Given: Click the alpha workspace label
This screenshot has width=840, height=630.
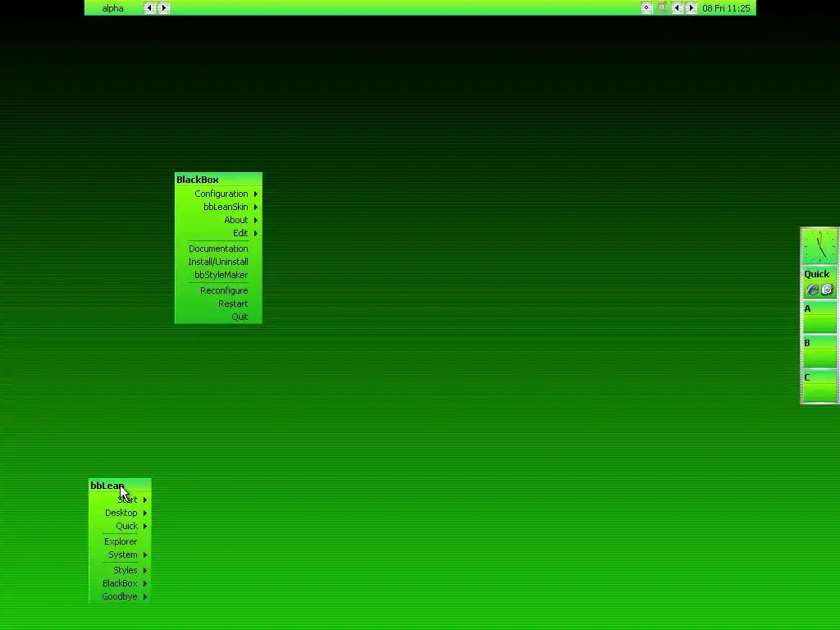Looking at the screenshot, I should tap(113, 8).
